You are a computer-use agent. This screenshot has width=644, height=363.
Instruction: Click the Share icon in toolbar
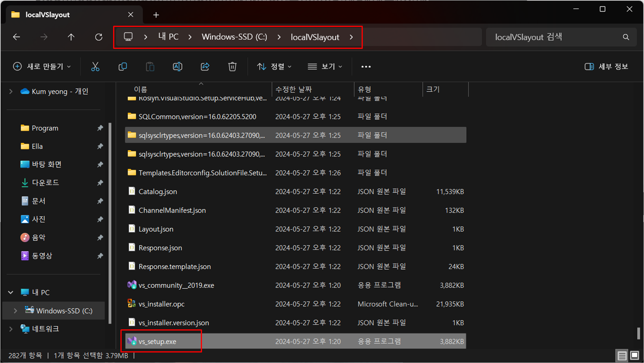205,67
